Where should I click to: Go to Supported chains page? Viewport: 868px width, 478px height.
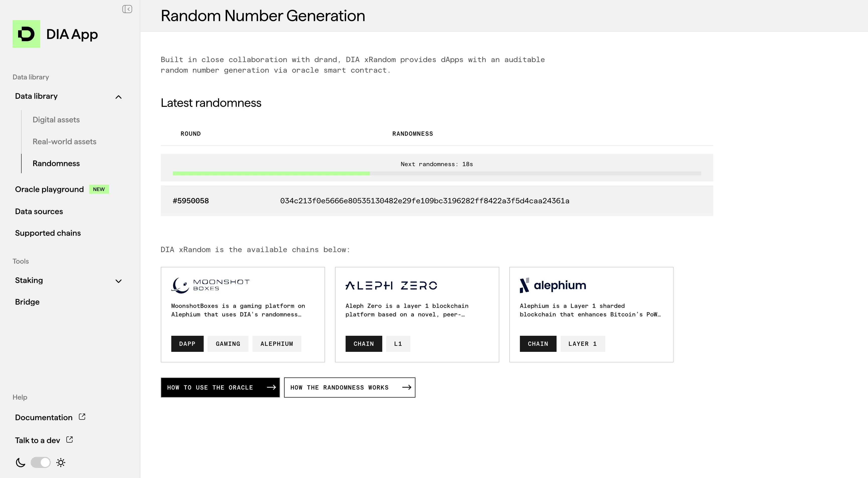click(48, 233)
